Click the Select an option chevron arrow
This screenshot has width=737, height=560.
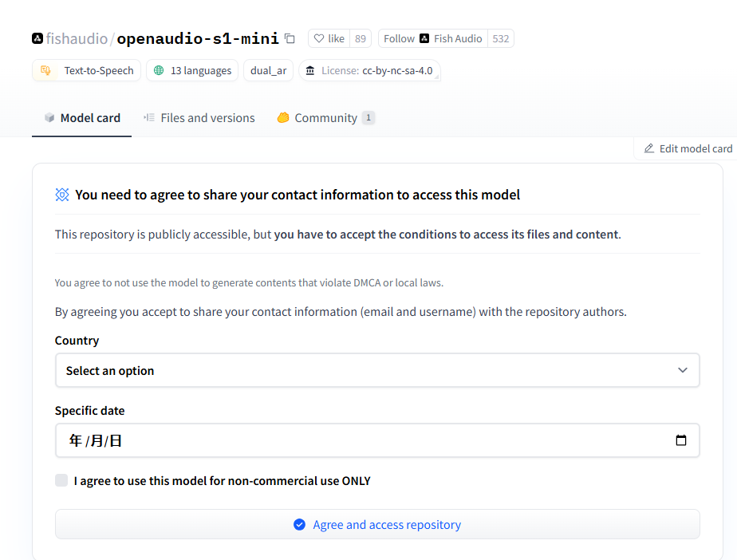tap(682, 370)
